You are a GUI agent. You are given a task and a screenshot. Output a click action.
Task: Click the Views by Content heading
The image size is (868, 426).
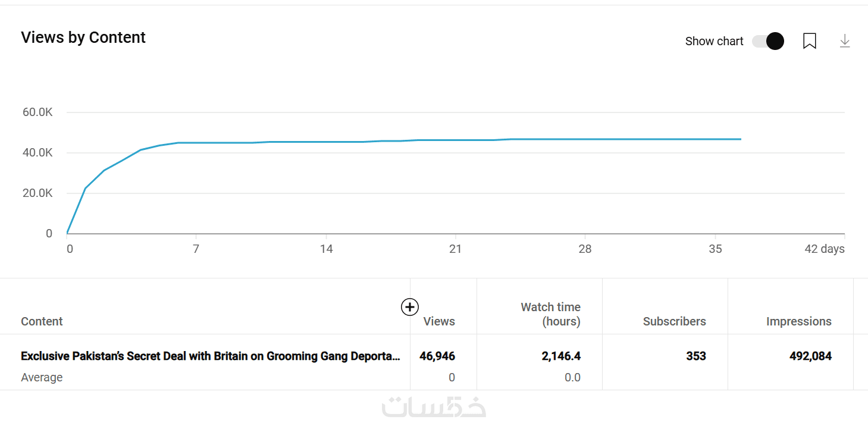point(83,37)
